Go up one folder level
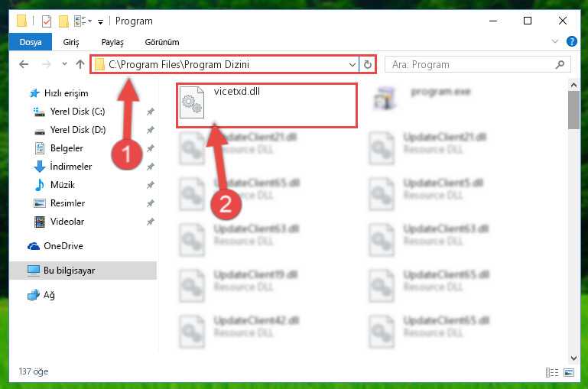The height and width of the screenshot is (389, 588). (x=80, y=64)
